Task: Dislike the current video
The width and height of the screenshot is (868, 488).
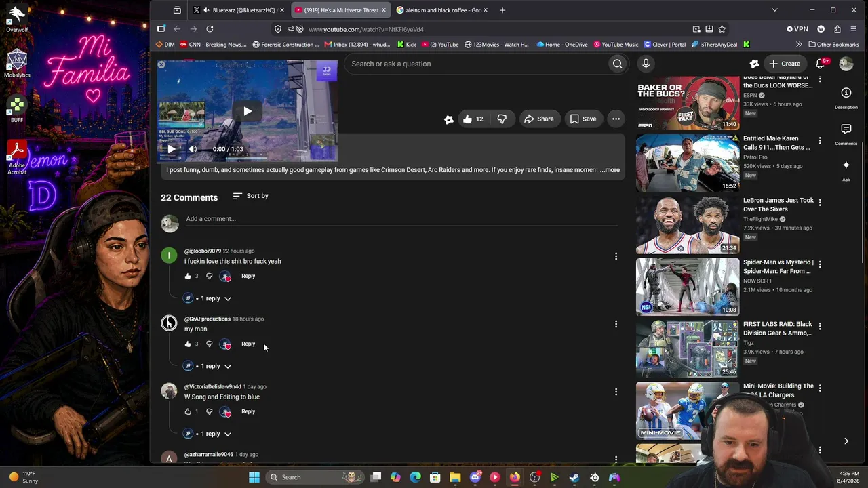Action: point(502,119)
